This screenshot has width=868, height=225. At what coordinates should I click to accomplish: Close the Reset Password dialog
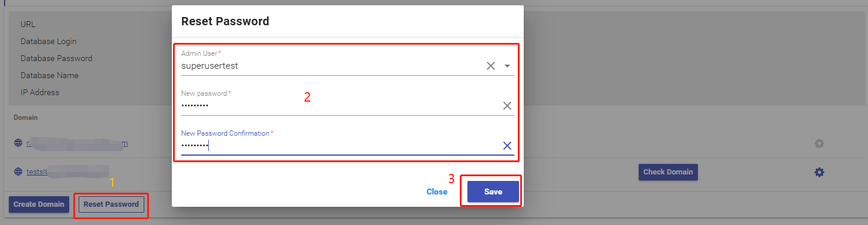point(437,192)
